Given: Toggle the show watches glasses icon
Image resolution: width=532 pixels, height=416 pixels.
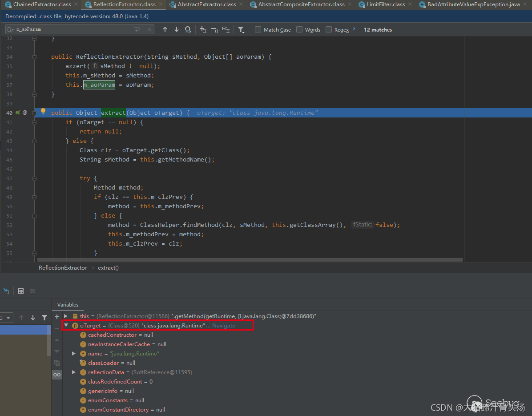Looking at the screenshot, I should coord(56,375).
